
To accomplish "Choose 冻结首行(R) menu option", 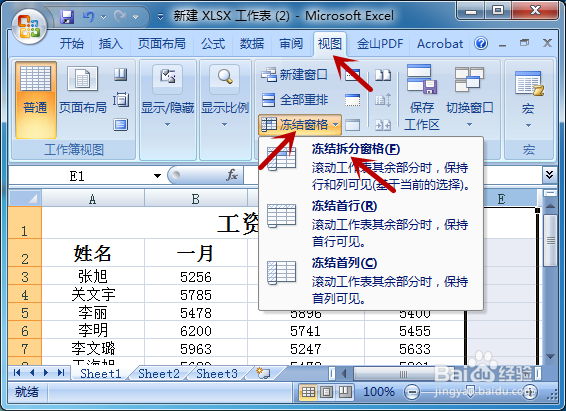I will coord(371,224).
